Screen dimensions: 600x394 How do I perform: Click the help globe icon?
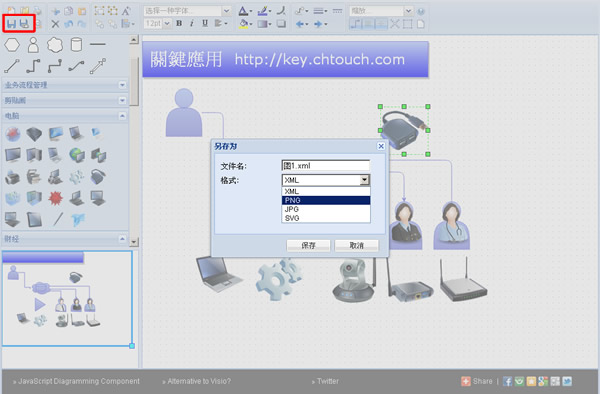(x=421, y=11)
